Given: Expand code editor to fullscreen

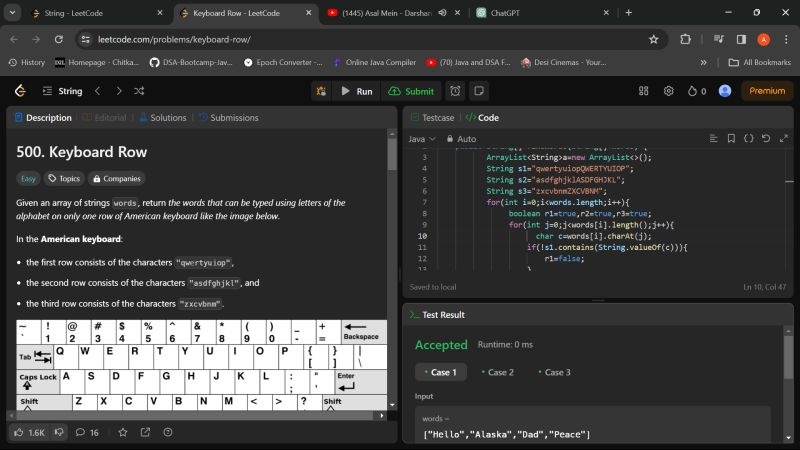Looking at the screenshot, I should (783, 138).
